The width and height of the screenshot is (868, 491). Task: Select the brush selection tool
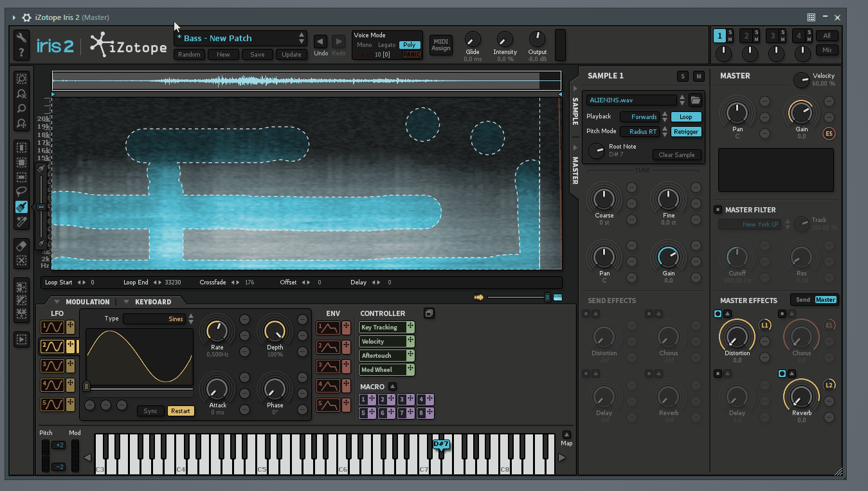21,207
